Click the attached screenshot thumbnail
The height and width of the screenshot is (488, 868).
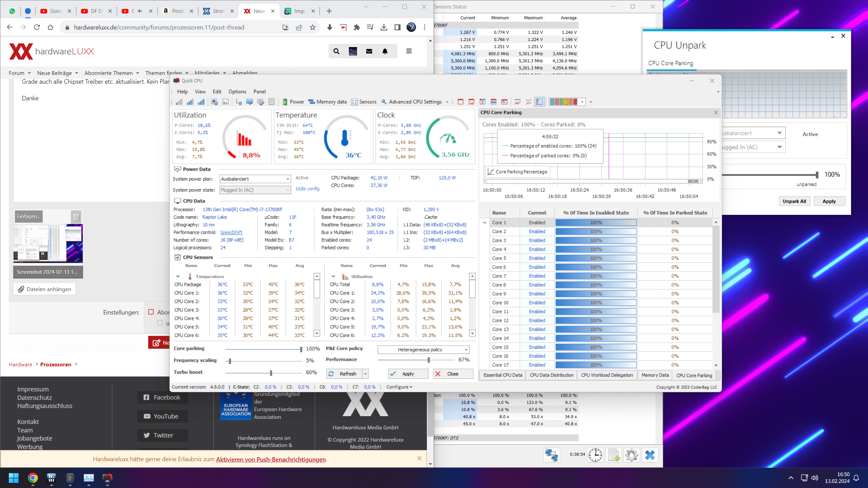[48, 244]
